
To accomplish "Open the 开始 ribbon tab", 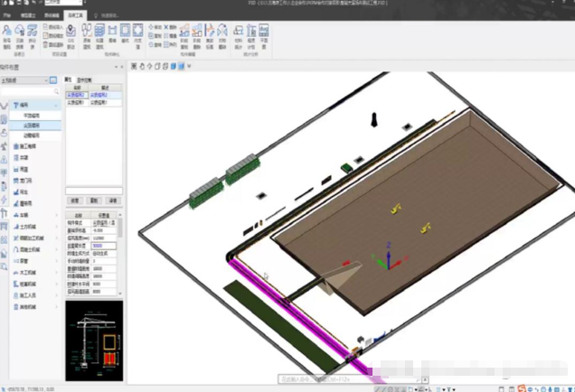I will point(8,16).
